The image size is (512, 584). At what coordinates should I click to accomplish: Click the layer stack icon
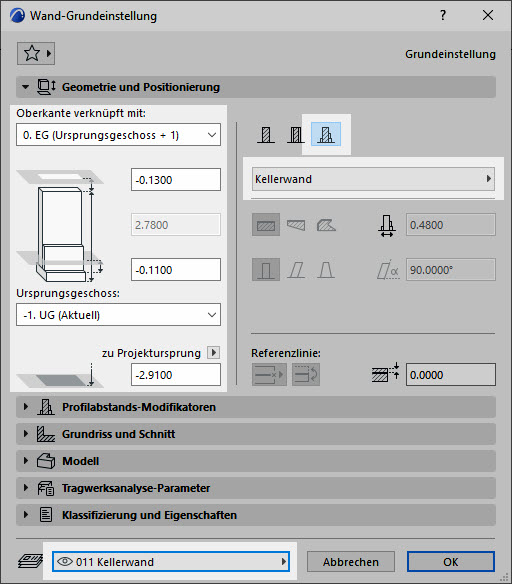(31, 561)
